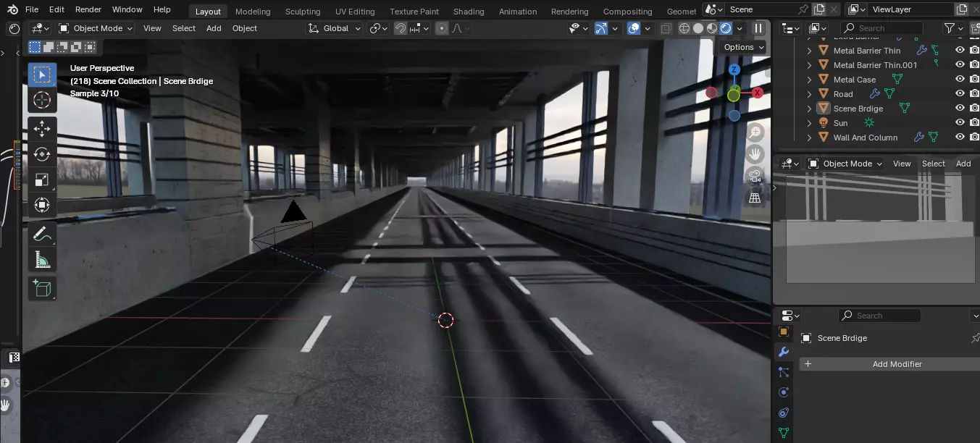Expand the Road outliner item
This screenshot has height=443, width=980.
click(810, 94)
